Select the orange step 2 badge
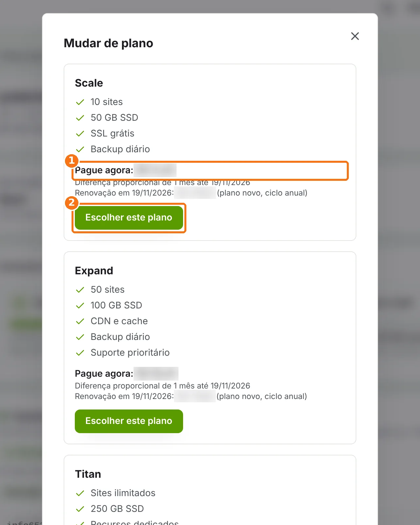The width and height of the screenshot is (420, 525). [x=72, y=203]
